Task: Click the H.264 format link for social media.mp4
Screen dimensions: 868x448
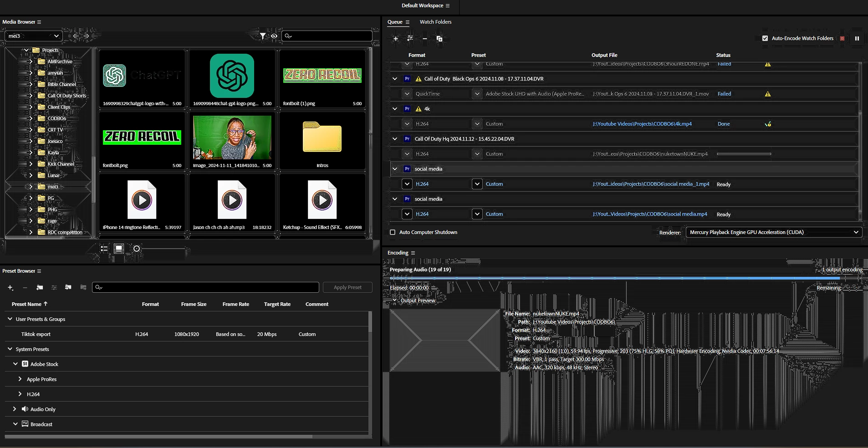Action: 422,214
